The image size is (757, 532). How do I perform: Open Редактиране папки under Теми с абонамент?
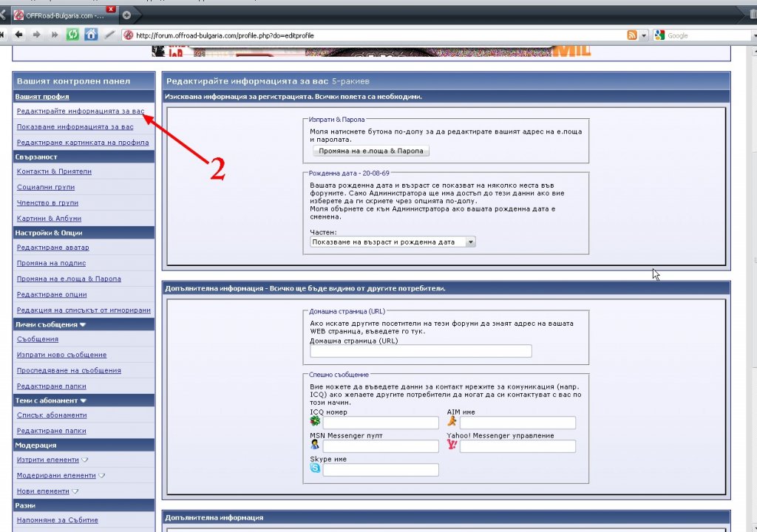51,431
